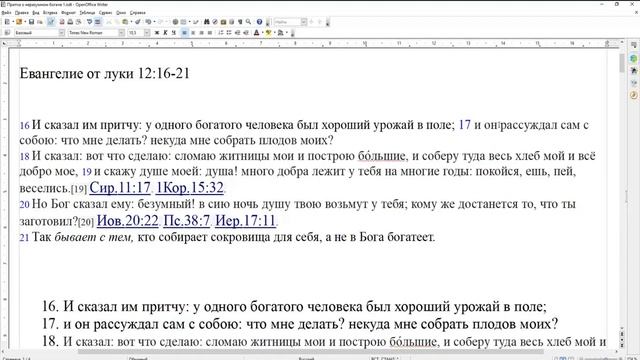Open the Zoom magnifier dialog
The image size is (640, 360).
tap(248, 22)
